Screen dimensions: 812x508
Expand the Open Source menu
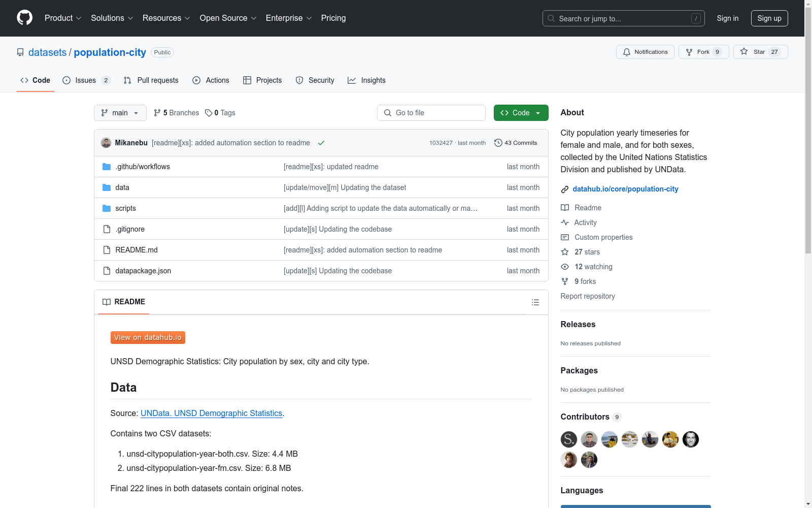click(228, 18)
